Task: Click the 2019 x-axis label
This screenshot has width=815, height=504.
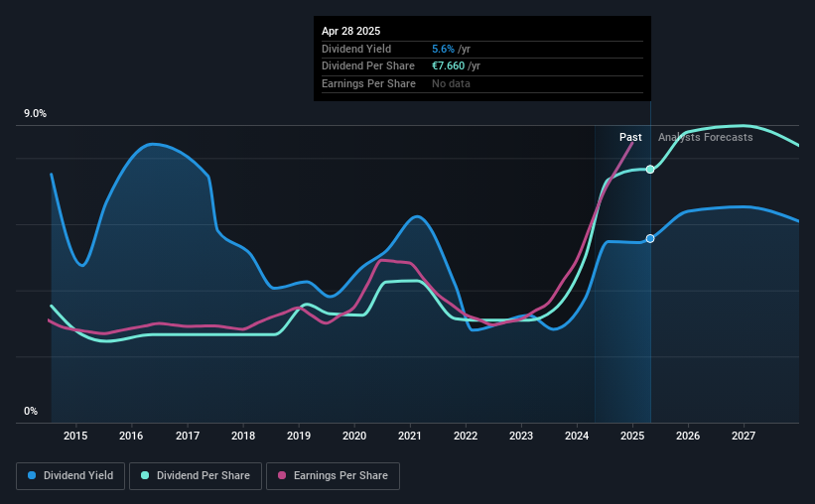Action: pos(299,436)
